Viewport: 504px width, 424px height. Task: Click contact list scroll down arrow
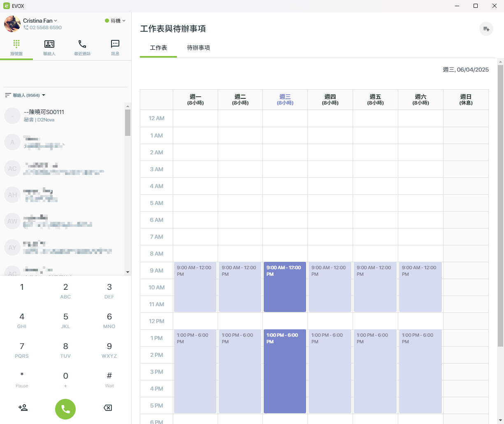(x=128, y=272)
